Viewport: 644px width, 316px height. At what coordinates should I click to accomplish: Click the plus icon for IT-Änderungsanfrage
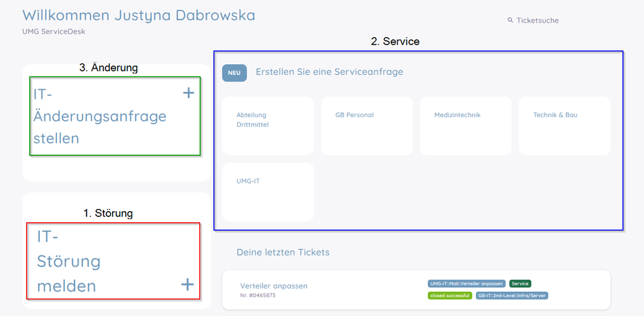[x=188, y=93]
